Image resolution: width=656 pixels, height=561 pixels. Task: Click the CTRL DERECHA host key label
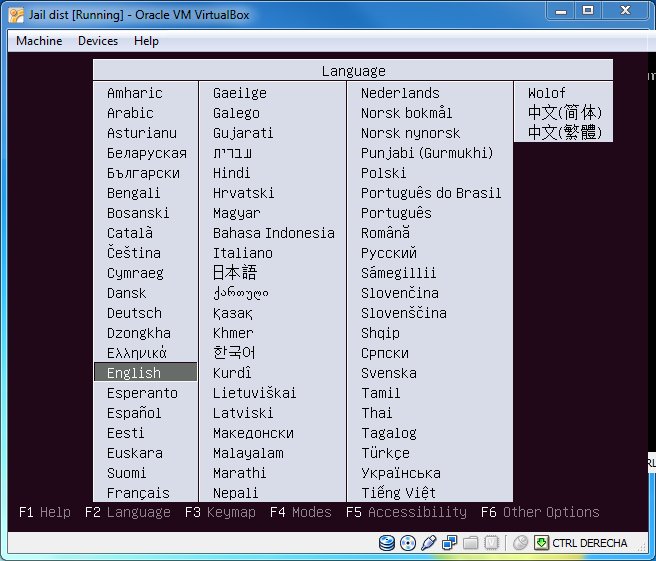click(x=589, y=543)
